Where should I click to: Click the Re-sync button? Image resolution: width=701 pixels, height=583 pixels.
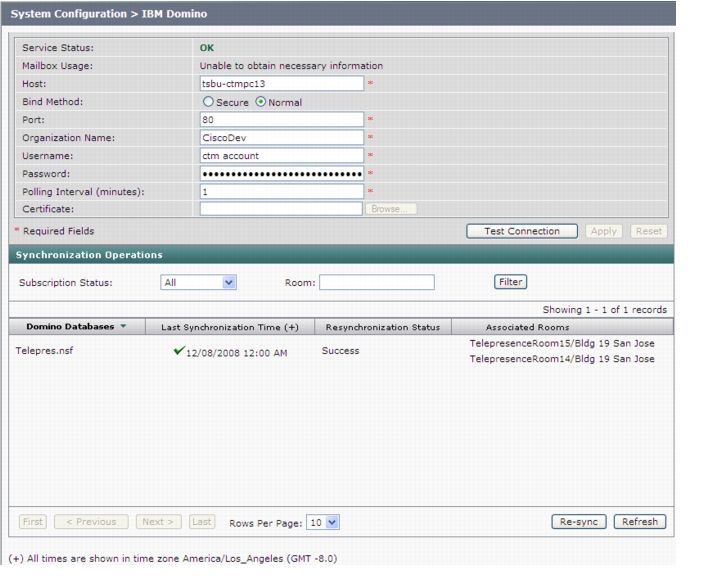[579, 522]
